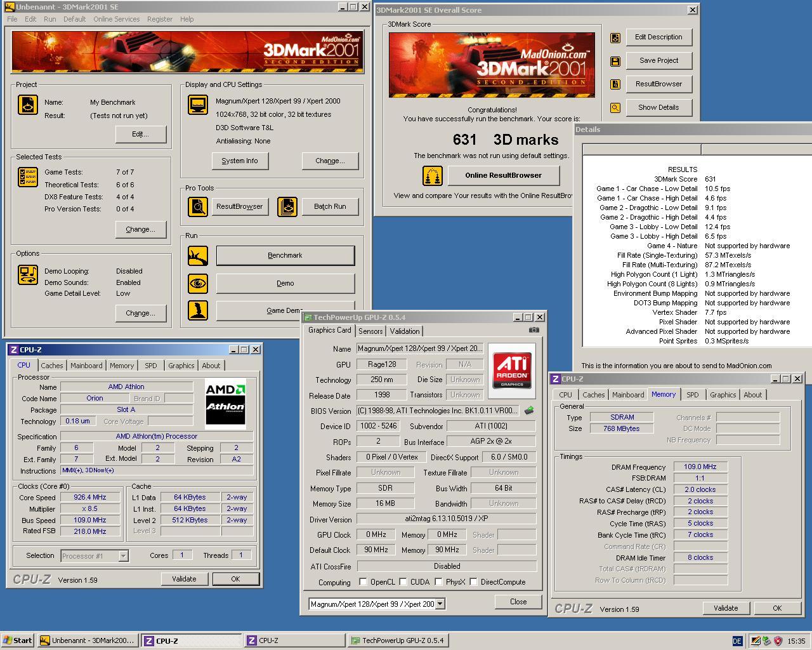Enable the PhysX checkbox in GPU-Z
The height and width of the screenshot is (650, 812).
tap(438, 582)
